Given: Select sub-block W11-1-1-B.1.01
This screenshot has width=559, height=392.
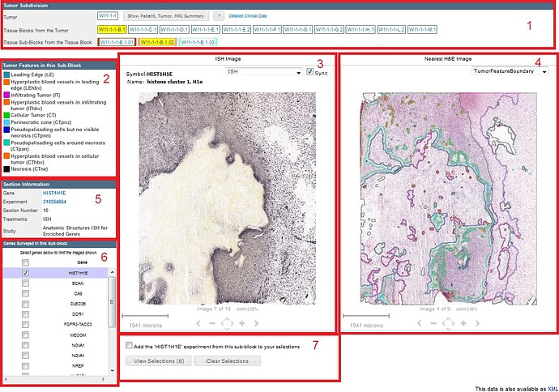Looking at the screenshot, I should pyautogui.click(x=117, y=42).
